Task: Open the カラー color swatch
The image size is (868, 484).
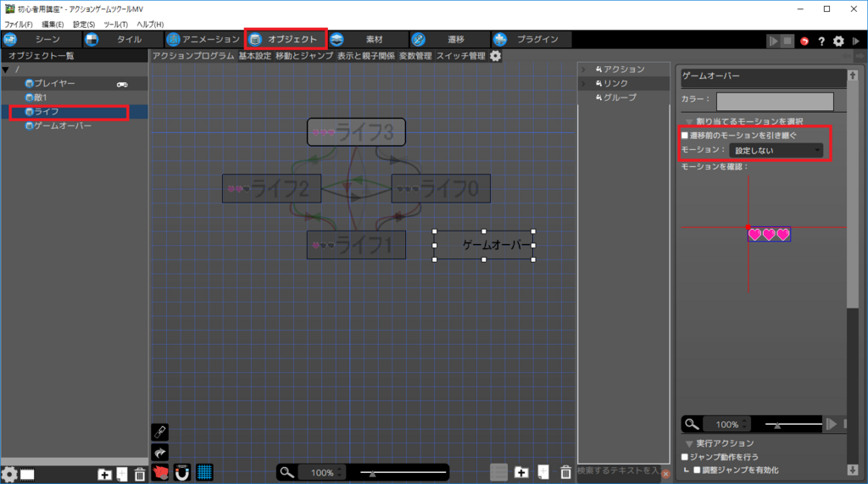Action: tap(775, 102)
